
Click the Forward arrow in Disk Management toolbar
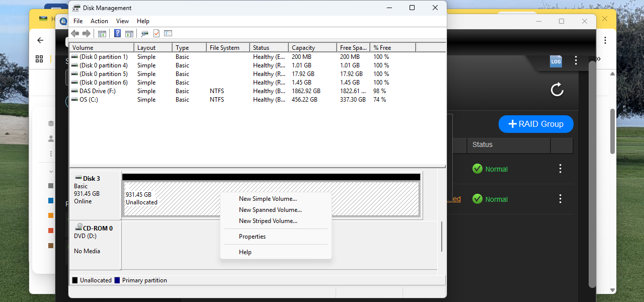(87, 34)
